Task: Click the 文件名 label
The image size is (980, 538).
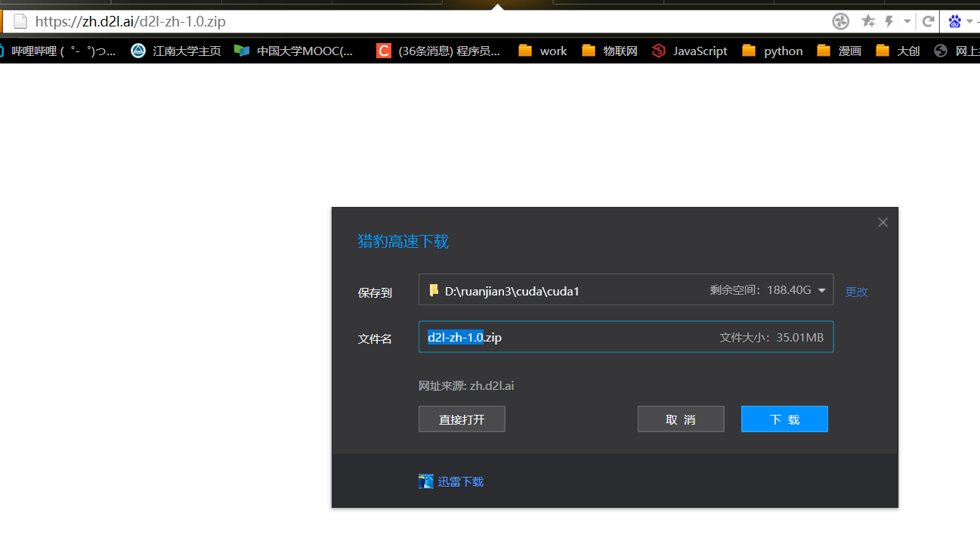Action: pyautogui.click(x=375, y=339)
